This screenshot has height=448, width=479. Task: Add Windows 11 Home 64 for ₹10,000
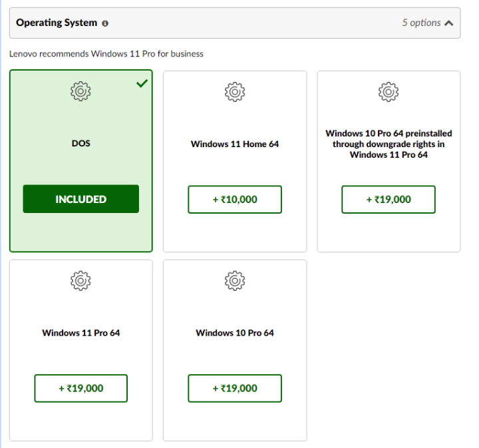click(x=234, y=200)
